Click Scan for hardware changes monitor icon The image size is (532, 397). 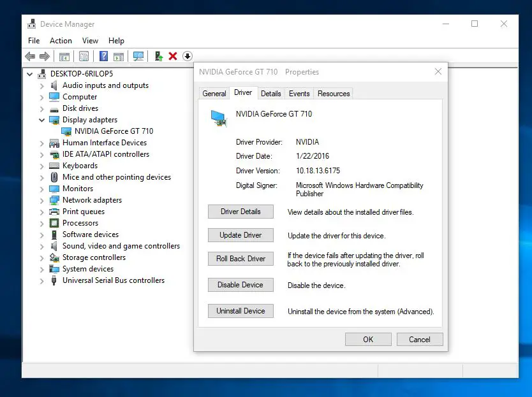click(138, 56)
